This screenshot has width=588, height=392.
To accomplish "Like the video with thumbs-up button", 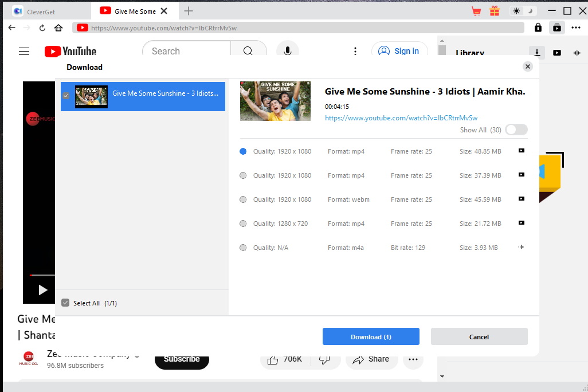I will point(284,359).
